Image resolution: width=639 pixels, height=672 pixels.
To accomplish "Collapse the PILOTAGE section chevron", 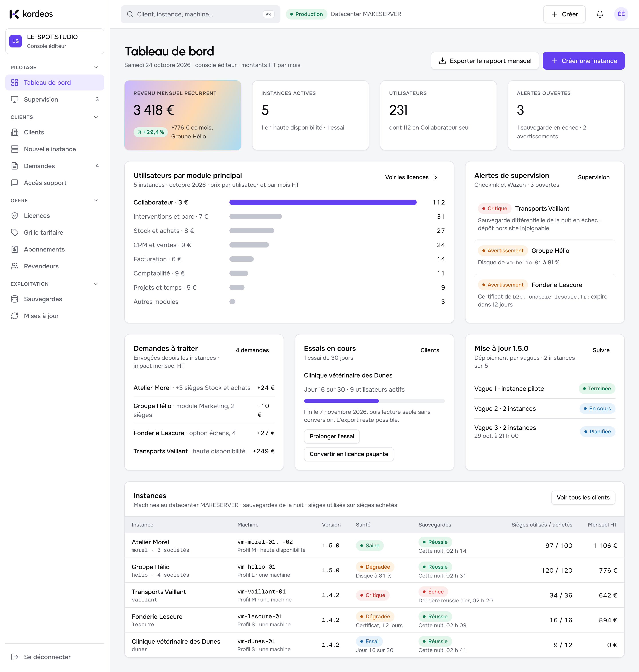I will (x=96, y=67).
